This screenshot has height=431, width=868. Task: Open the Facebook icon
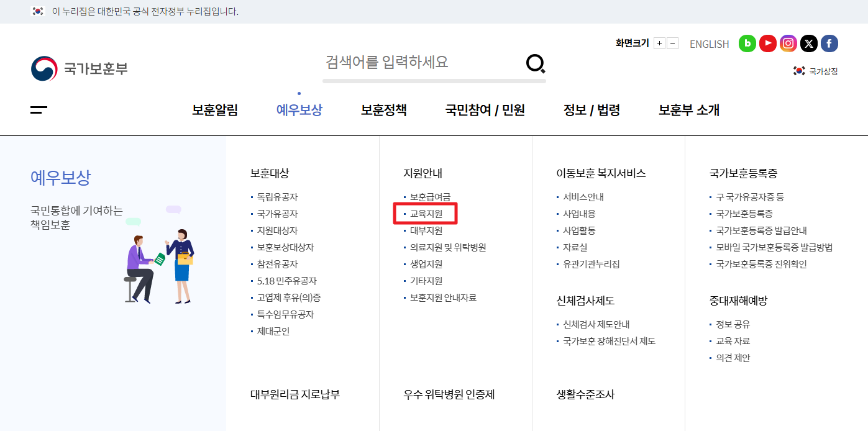tap(829, 43)
